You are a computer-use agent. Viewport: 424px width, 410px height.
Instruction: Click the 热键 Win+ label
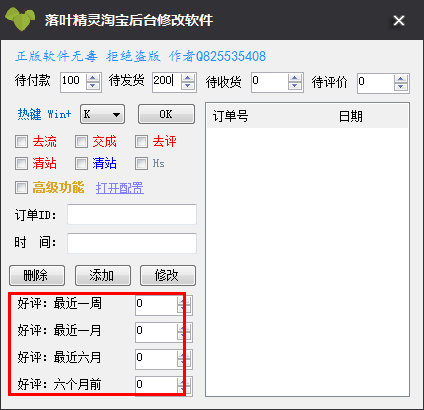pos(44,114)
